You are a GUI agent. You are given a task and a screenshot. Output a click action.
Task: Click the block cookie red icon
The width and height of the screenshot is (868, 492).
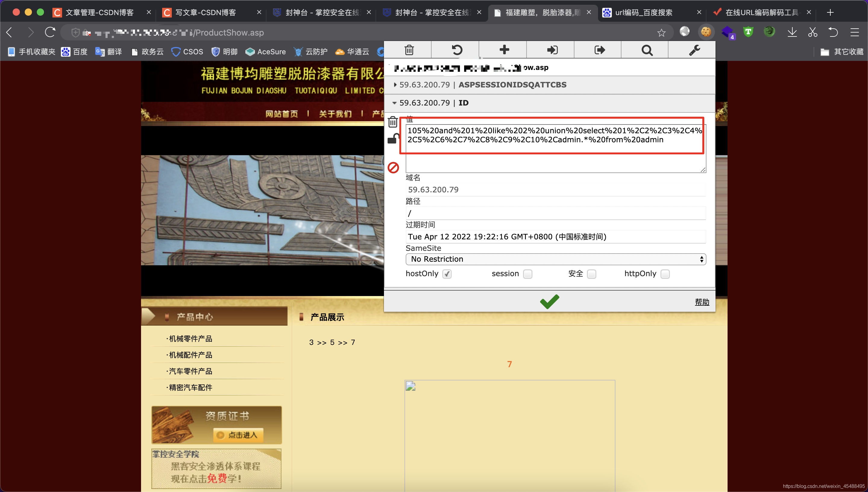[393, 167]
